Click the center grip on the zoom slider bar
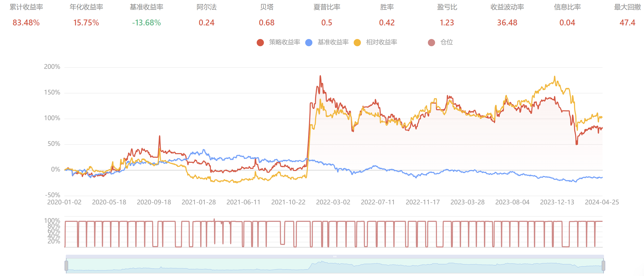 pos(335,256)
